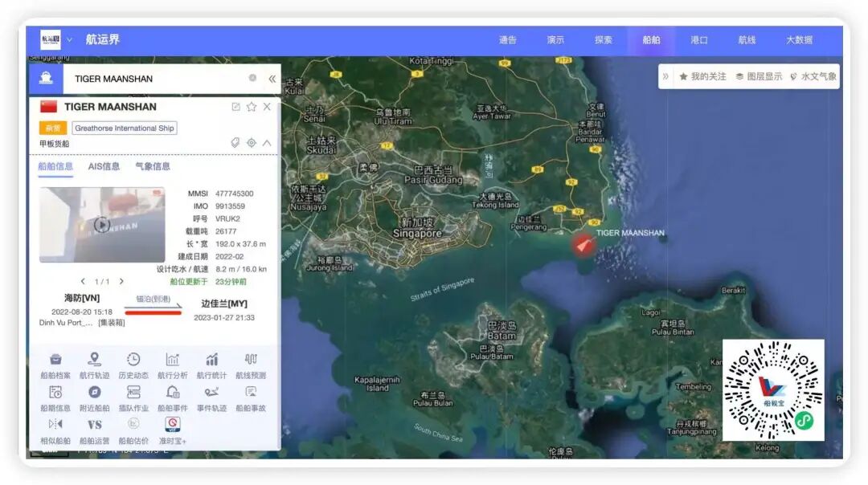Collapse ship details with the up chevron
Viewport: 868px width, 485px height.
coord(267,143)
